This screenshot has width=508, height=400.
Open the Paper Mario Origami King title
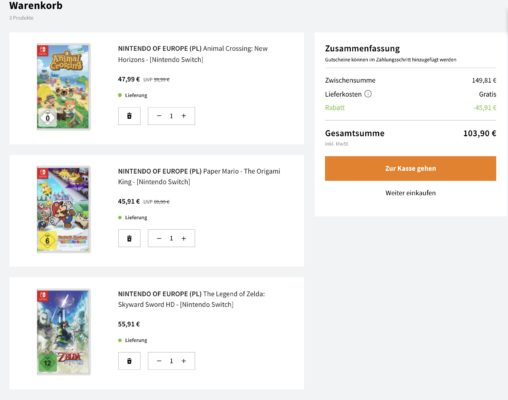tap(199, 176)
